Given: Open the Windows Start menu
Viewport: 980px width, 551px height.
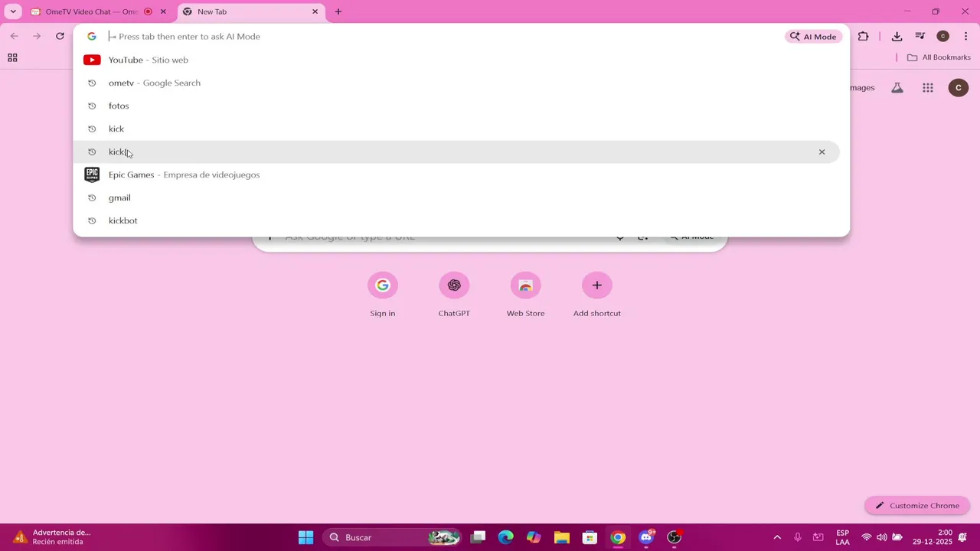Looking at the screenshot, I should coord(305,537).
